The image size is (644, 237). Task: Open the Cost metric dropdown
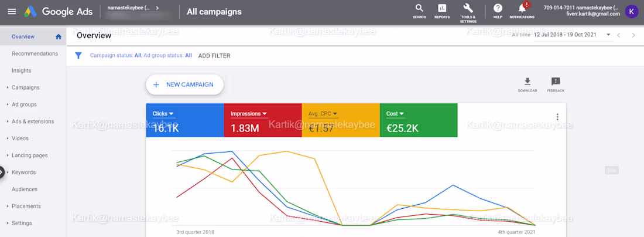point(395,114)
